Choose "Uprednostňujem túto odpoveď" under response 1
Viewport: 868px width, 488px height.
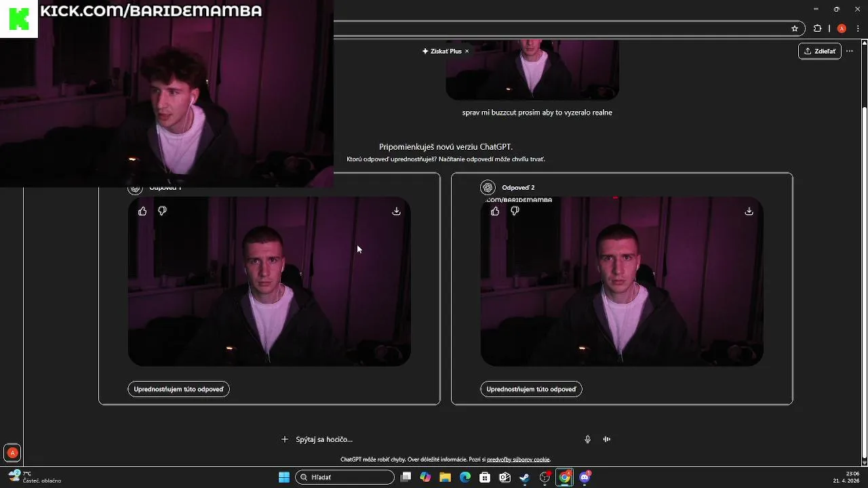pos(178,389)
